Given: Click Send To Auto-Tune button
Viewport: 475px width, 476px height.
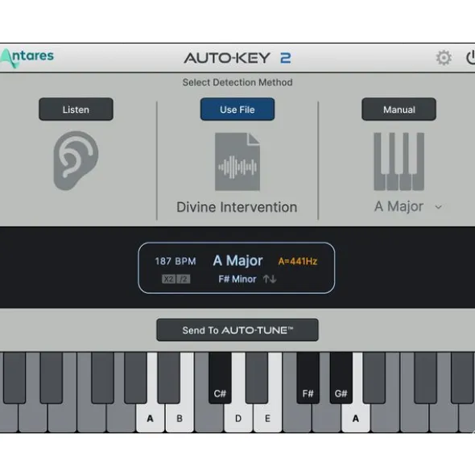Looking at the screenshot, I should 237,330.
